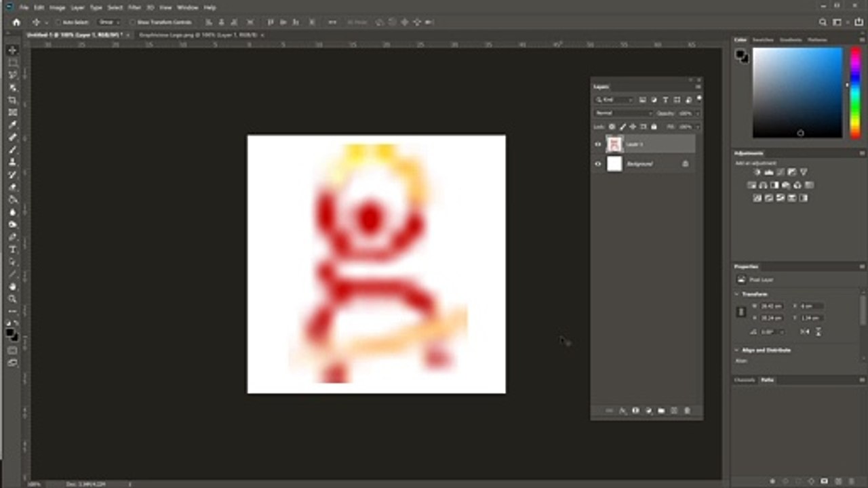Select the Brush tool
The image size is (868, 488).
point(12,150)
